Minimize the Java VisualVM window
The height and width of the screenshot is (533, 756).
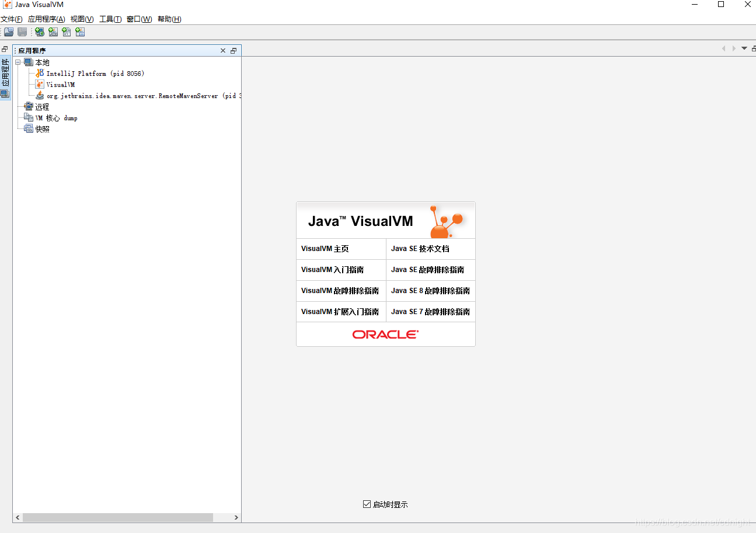(x=694, y=5)
